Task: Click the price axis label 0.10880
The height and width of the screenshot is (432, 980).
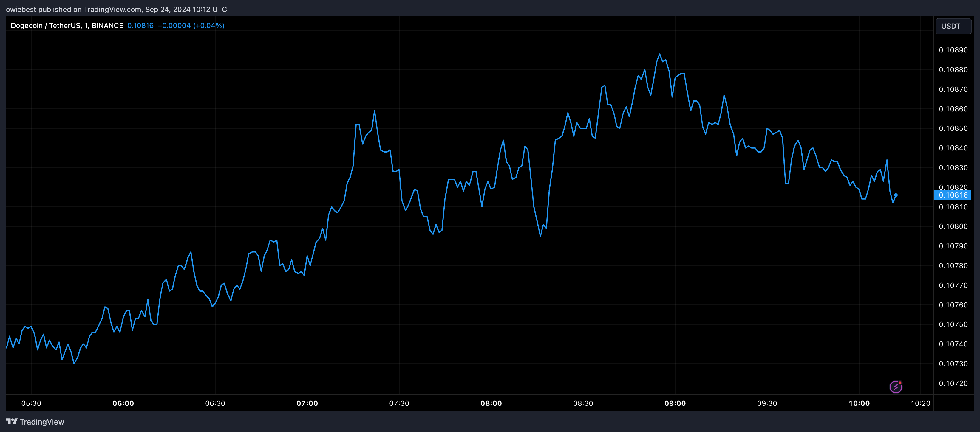Action: point(953,69)
